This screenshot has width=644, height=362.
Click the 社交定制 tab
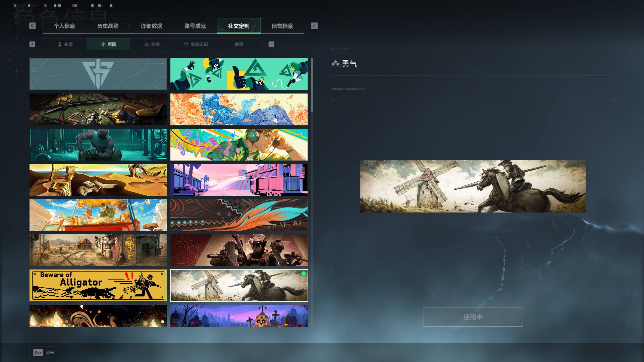[x=239, y=26]
